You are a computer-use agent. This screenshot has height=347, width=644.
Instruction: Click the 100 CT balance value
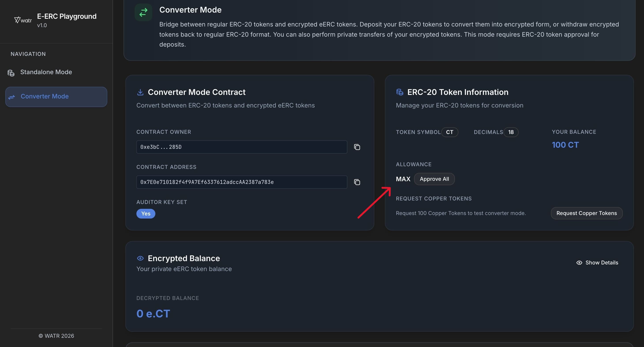tap(565, 145)
